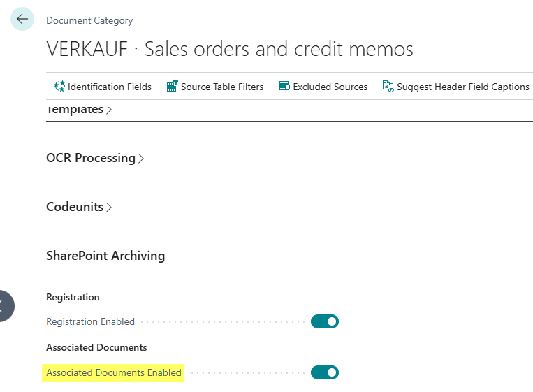
Task: Click the Codeunits section title
Action: click(75, 207)
